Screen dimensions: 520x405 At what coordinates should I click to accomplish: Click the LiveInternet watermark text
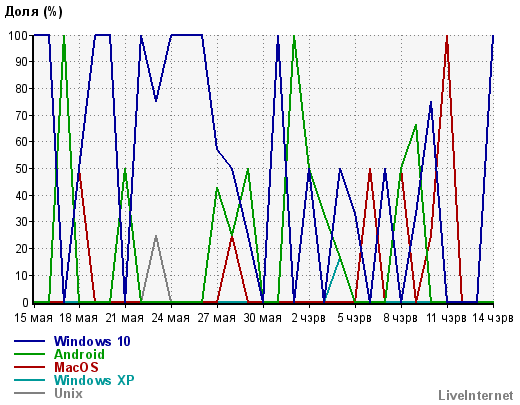coord(476,395)
